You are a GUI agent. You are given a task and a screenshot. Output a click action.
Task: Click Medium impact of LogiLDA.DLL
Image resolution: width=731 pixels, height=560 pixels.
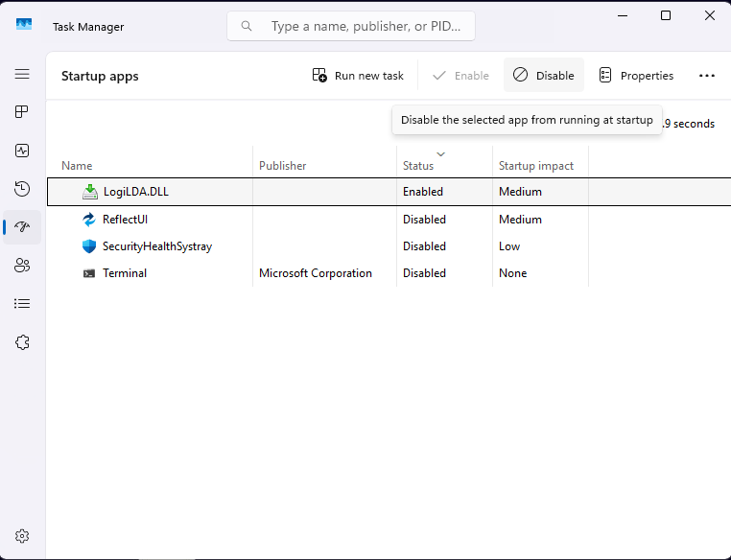[x=520, y=192]
